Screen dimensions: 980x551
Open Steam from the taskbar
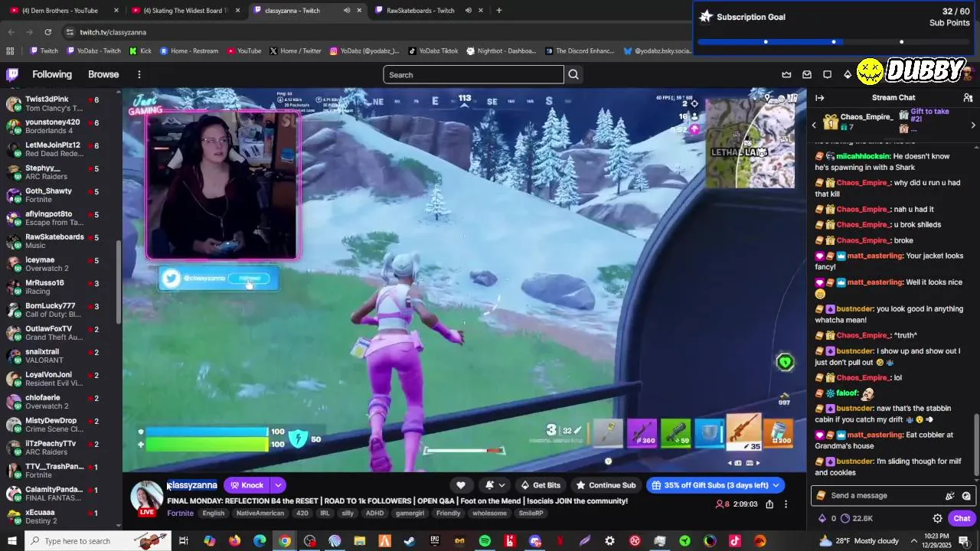pos(410,541)
